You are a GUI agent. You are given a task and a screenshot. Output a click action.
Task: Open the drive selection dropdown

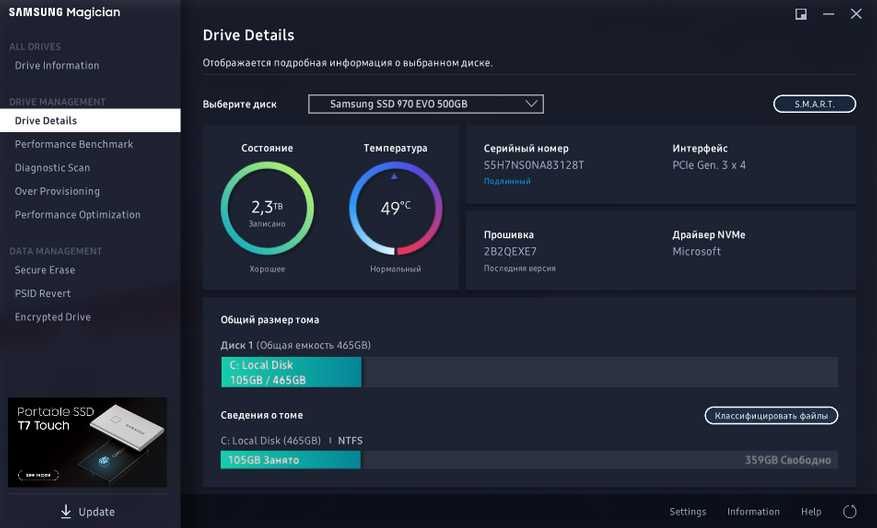426,104
